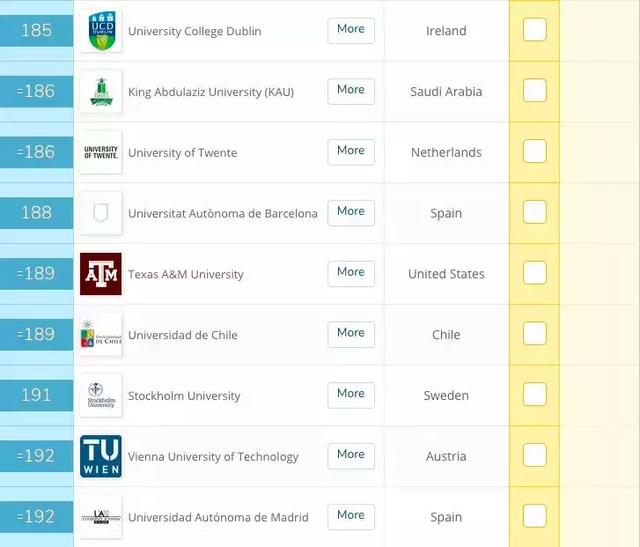Click the 188 rank badge
Screen dimensions: 640x547
[36, 213]
